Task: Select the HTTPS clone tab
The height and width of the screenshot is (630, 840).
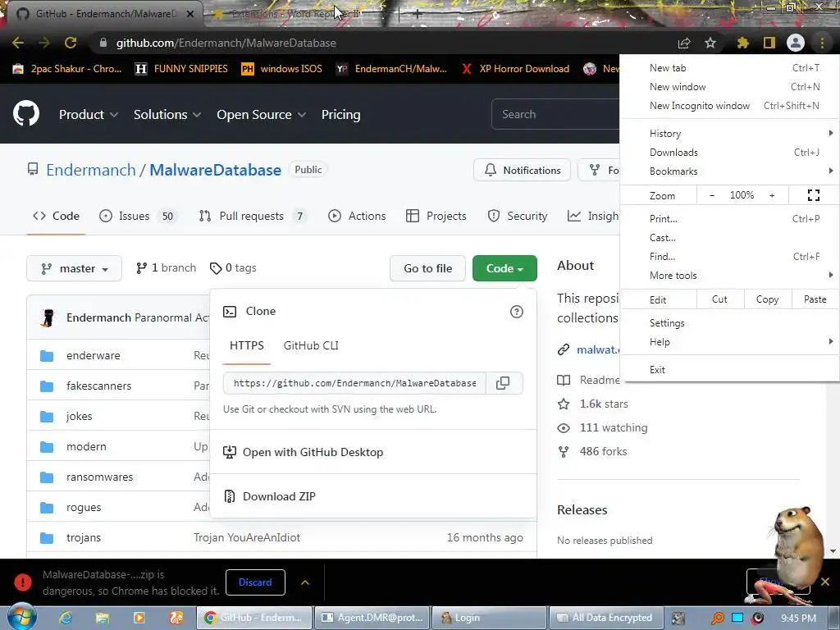Action: pyautogui.click(x=246, y=345)
